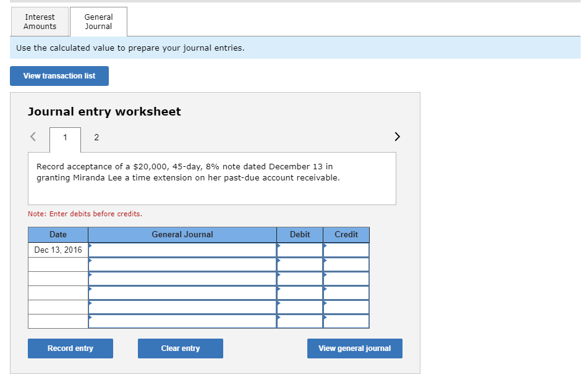
Task: Click the Clear entry button
Action: point(181,348)
